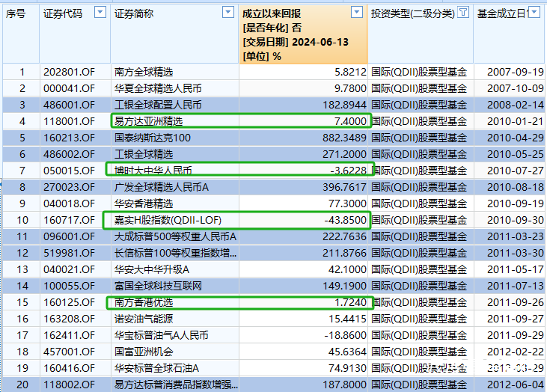547x392 pixels.
Task: Click return value 77.3000
Action: (347, 203)
